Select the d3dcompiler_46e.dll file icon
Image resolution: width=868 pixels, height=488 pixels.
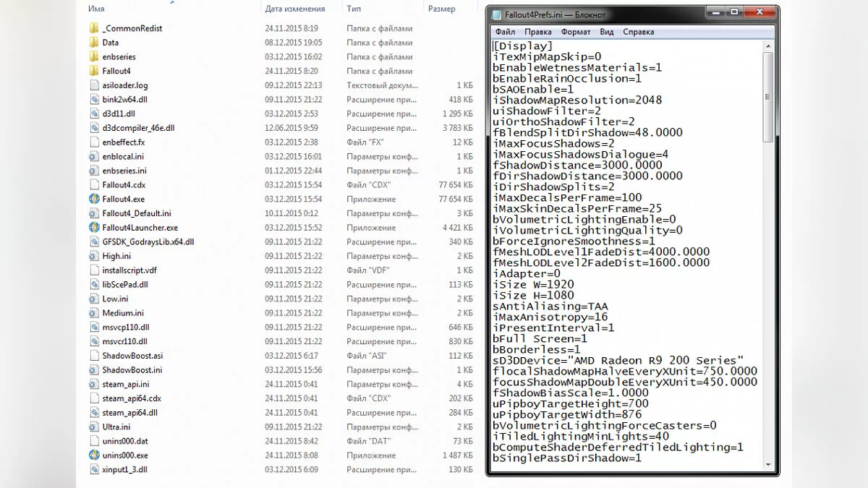94,128
